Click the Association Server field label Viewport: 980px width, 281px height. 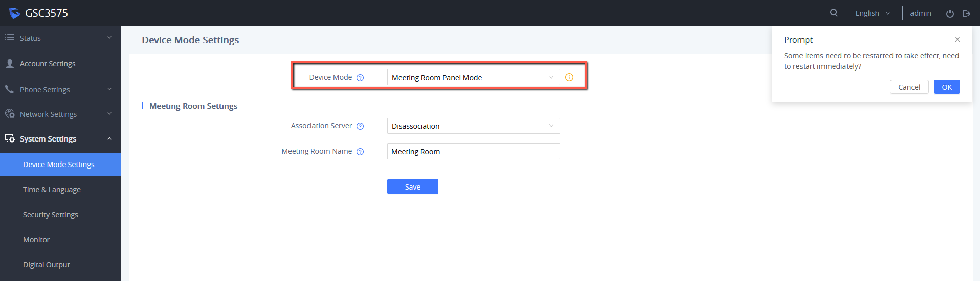321,126
